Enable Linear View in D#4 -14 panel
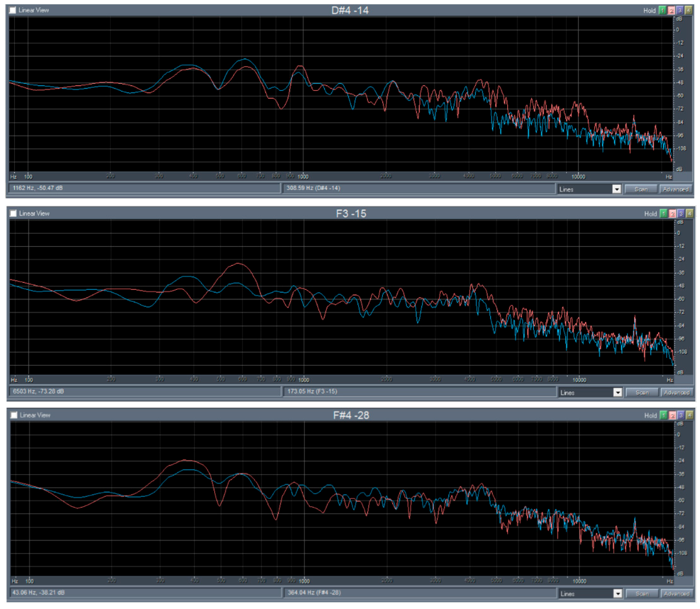Viewport: 700px width, 609px height. click(12, 10)
